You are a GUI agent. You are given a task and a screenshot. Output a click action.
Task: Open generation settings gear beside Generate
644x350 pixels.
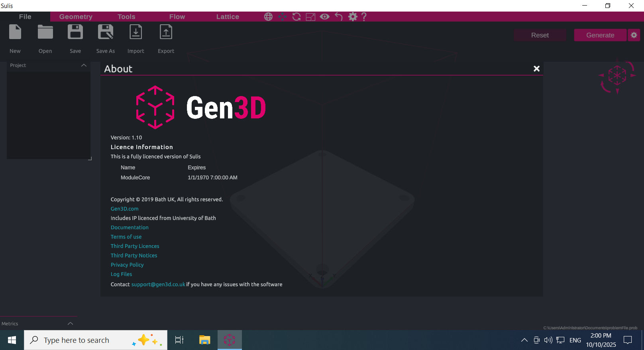pyautogui.click(x=634, y=35)
